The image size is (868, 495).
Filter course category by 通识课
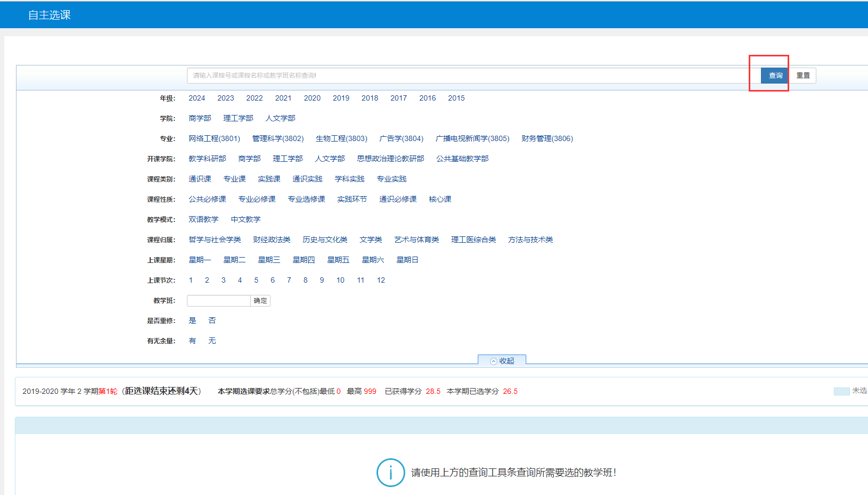click(x=200, y=179)
